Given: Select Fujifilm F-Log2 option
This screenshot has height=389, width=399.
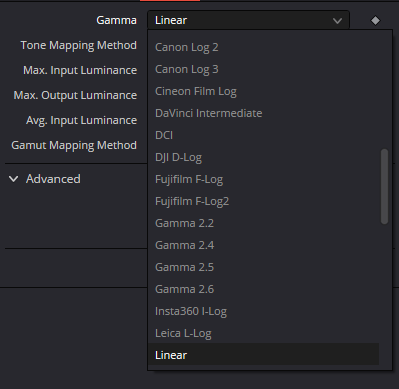Looking at the screenshot, I should click(263, 201).
